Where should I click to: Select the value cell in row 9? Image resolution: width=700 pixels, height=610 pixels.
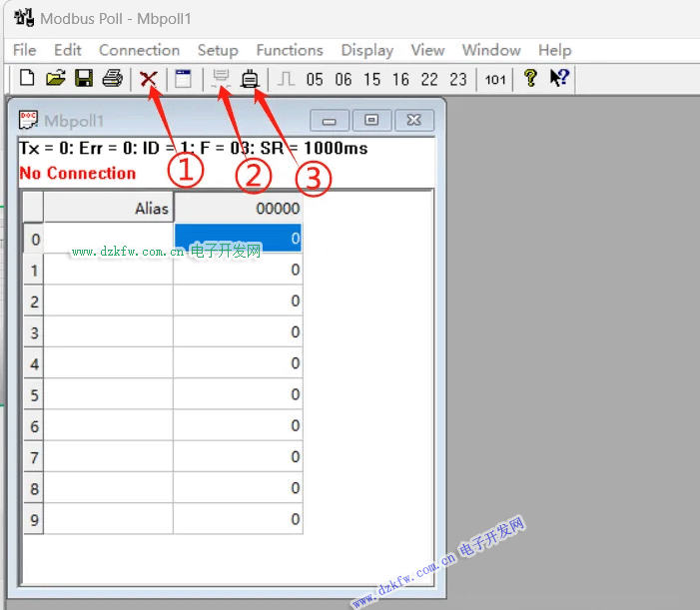coord(239,519)
